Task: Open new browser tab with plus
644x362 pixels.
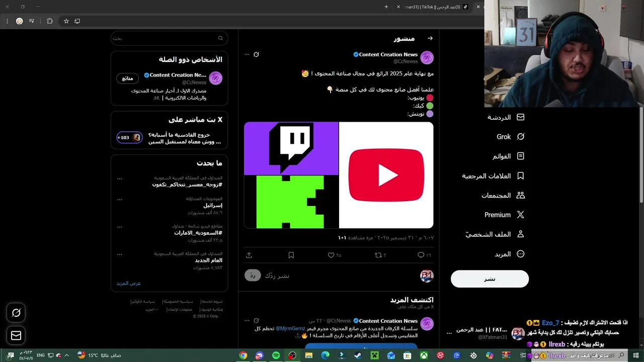Action: tap(386, 7)
